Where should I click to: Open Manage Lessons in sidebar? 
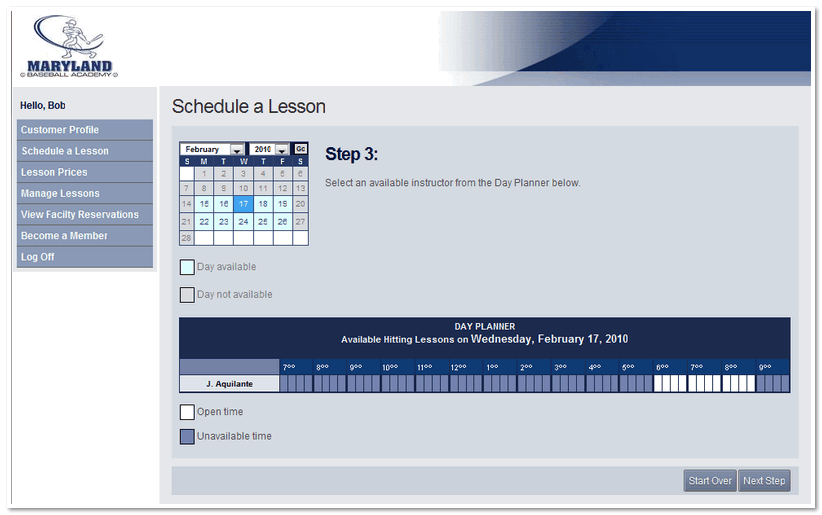[85, 193]
